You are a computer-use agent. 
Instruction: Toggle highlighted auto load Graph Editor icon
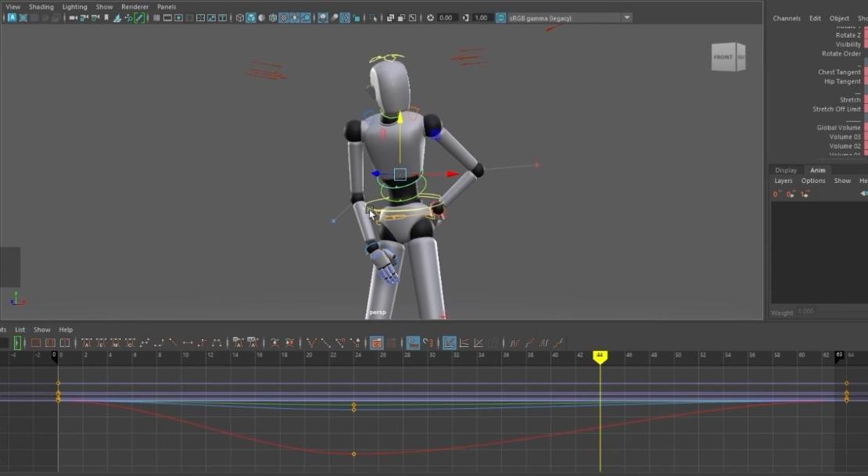(x=376, y=343)
